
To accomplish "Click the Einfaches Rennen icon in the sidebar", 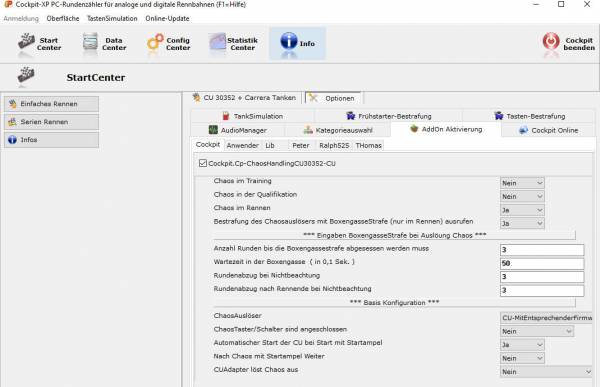I will click(13, 104).
